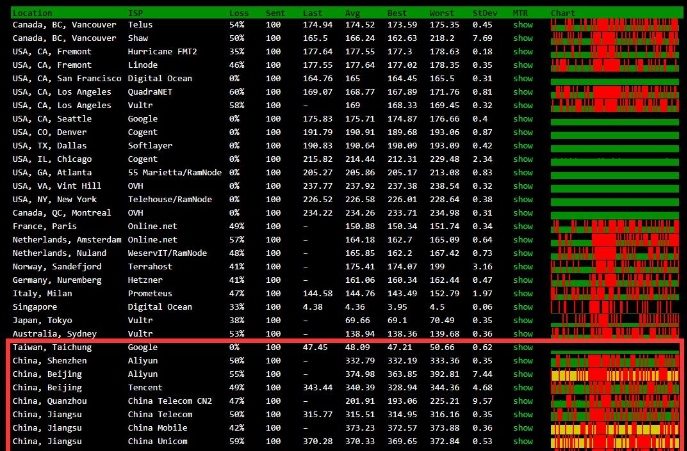Select the 4.38 last value for Singapore
This screenshot has width=687, height=451.
(312, 307)
